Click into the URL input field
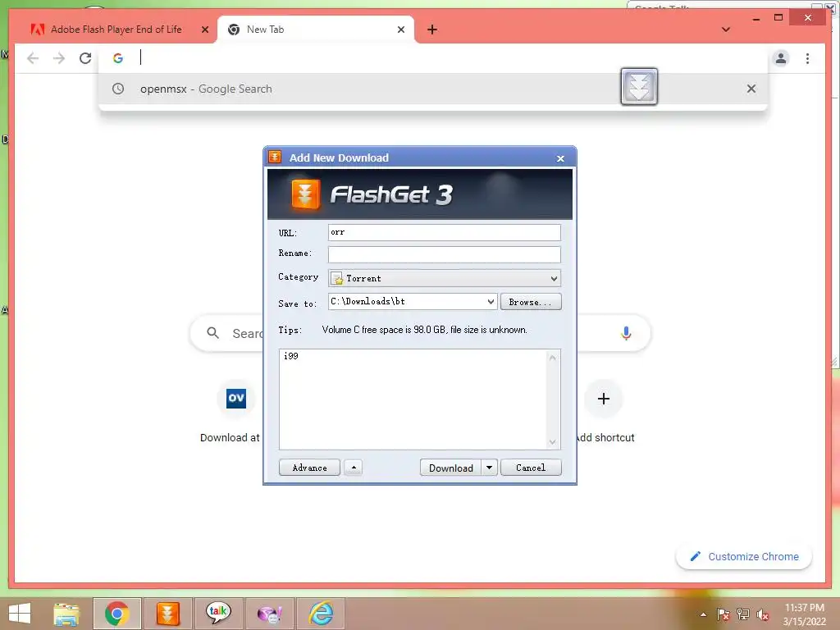 (444, 232)
